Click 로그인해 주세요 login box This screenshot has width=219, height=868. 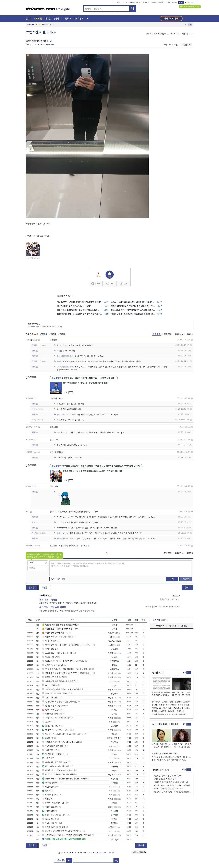pos(160,620)
